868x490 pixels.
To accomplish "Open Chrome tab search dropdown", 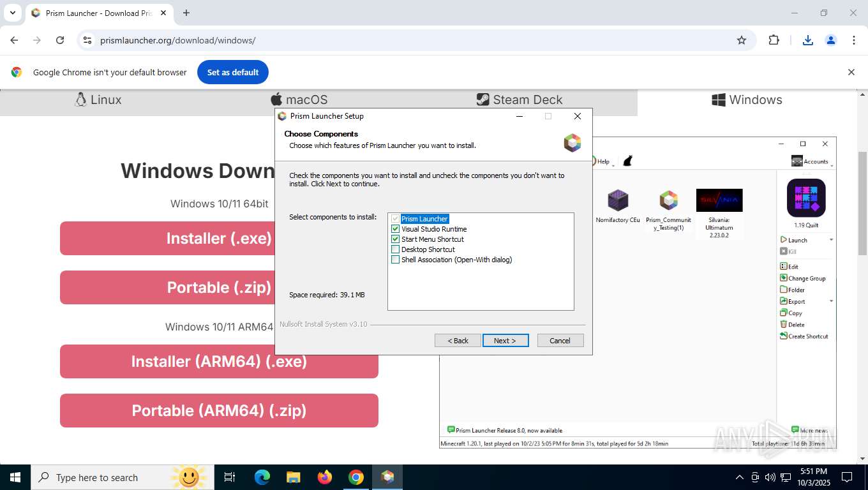I will (x=12, y=13).
